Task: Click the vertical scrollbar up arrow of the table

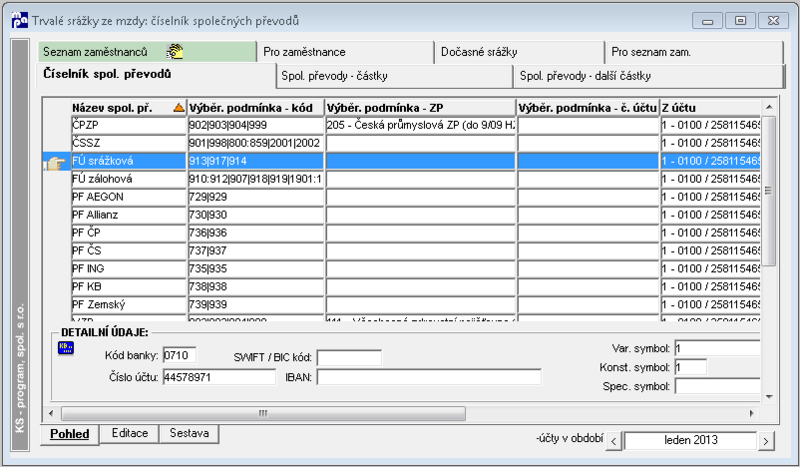Action: click(x=769, y=107)
